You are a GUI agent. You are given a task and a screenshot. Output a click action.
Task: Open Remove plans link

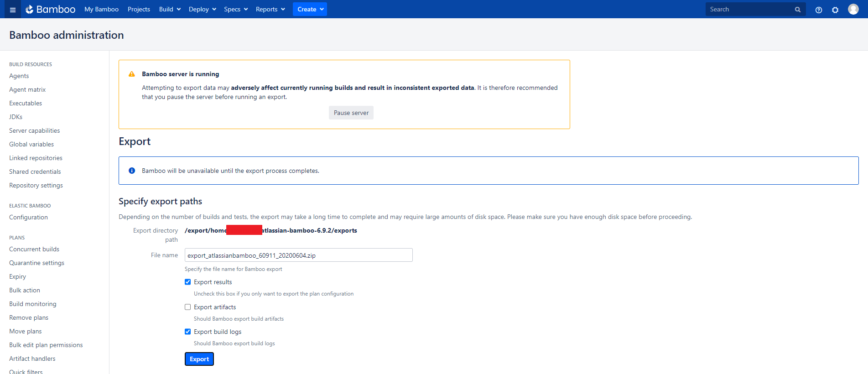[29, 317]
